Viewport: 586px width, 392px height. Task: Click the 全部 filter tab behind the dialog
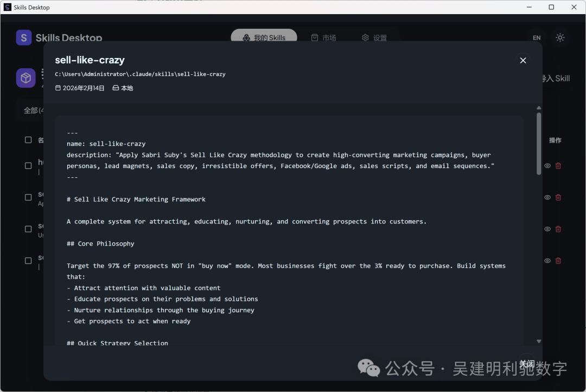[x=34, y=111]
